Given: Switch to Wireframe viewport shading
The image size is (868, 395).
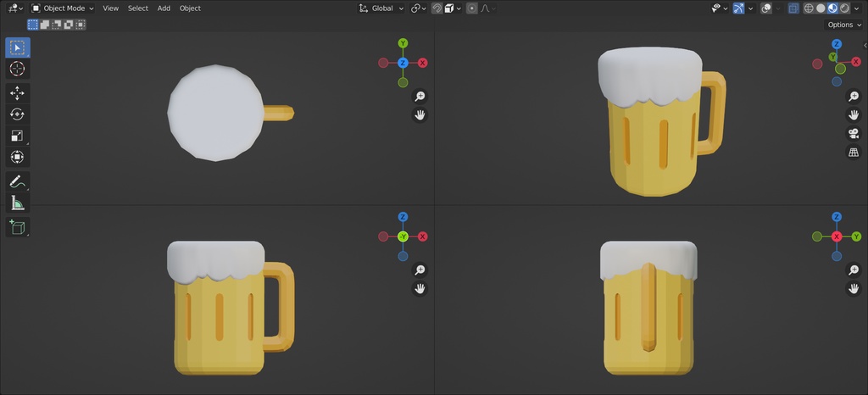Looking at the screenshot, I should 809,8.
